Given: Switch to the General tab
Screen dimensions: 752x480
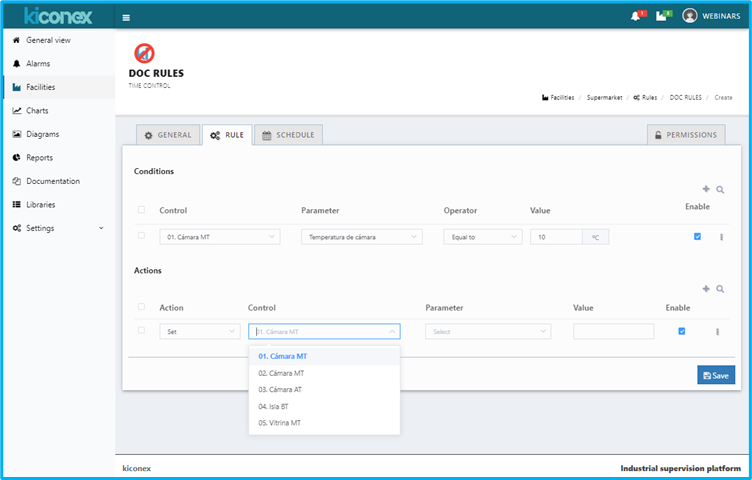Looking at the screenshot, I should (167, 135).
